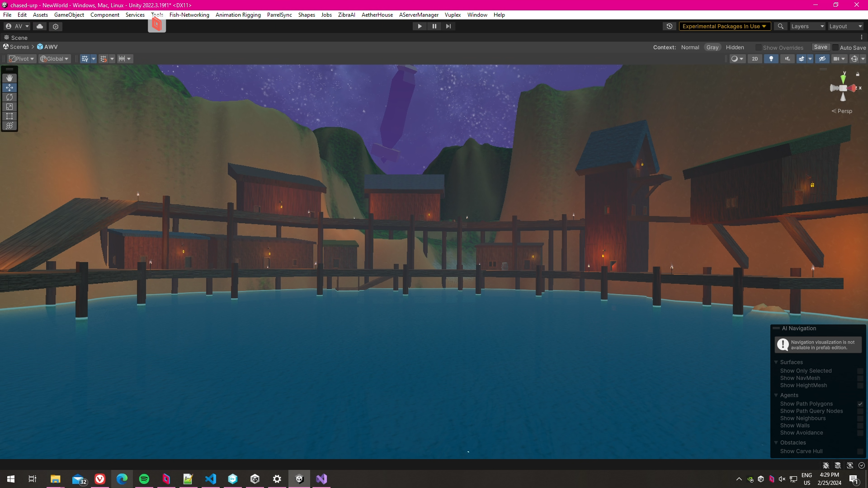This screenshot has height=488, width=868.
Task: Toggle grid snapping magnet icon
Action: coord(104,59)
